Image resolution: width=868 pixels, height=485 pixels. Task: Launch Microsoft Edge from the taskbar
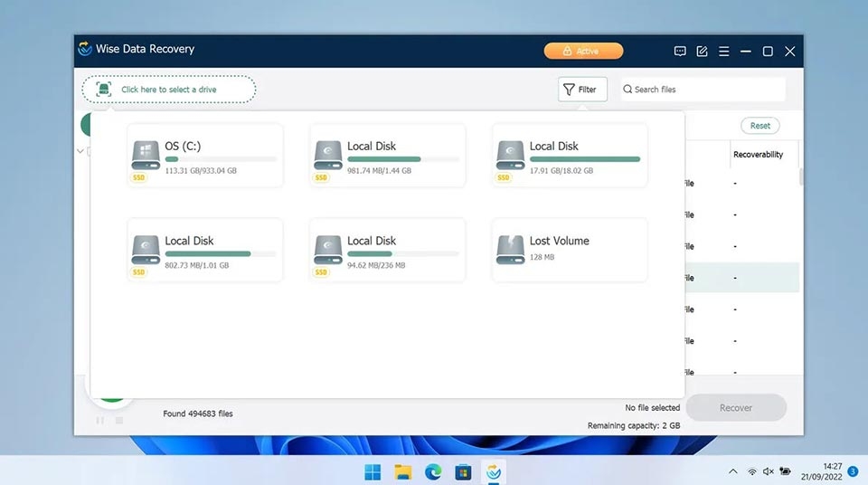(x=433, y=472)
